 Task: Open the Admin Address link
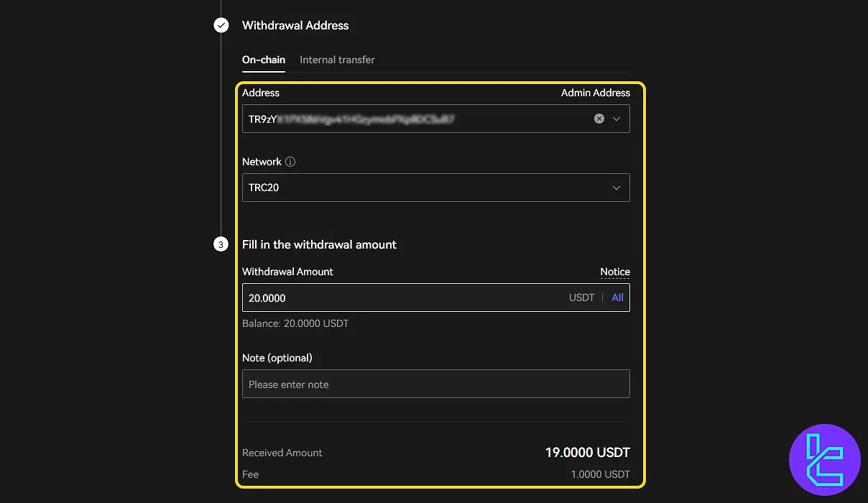[x=596, y=93]
